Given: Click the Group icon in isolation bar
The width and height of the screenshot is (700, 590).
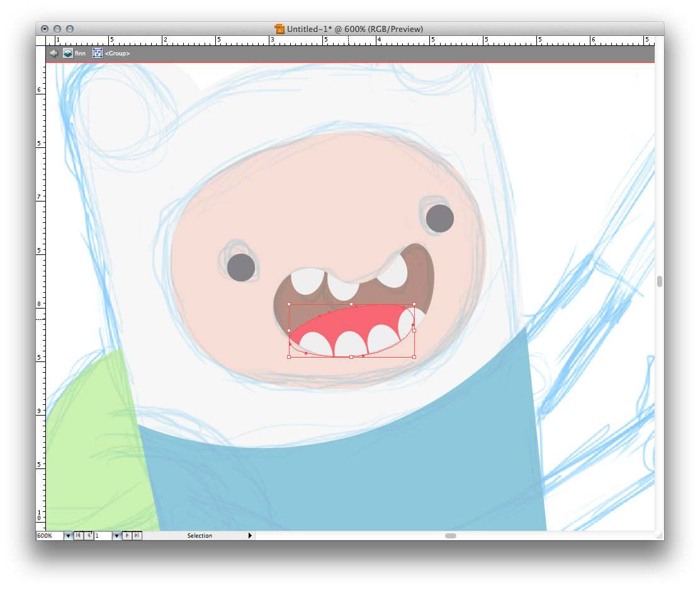Looking at the screenshot, I should [98, 54].
